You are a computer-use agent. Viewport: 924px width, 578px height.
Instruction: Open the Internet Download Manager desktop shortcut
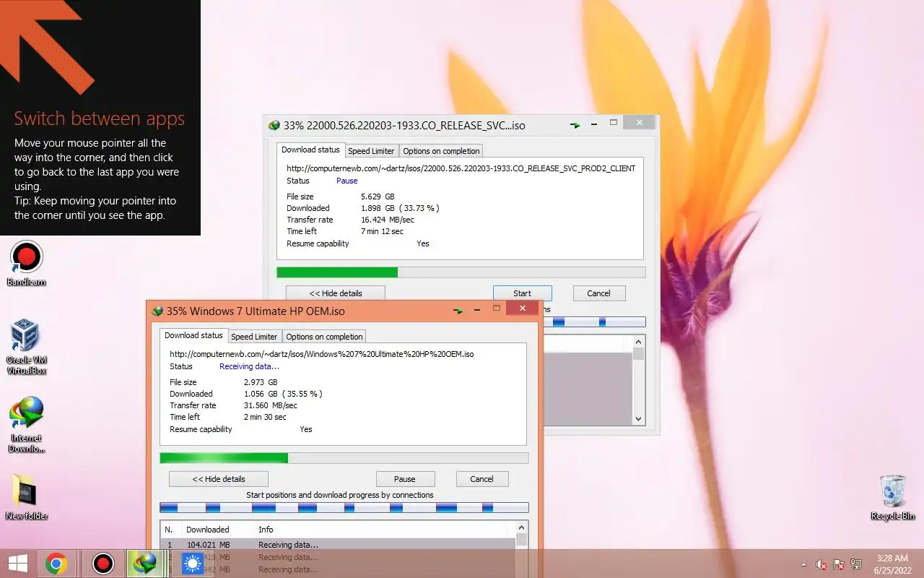[x=27, y=424]
